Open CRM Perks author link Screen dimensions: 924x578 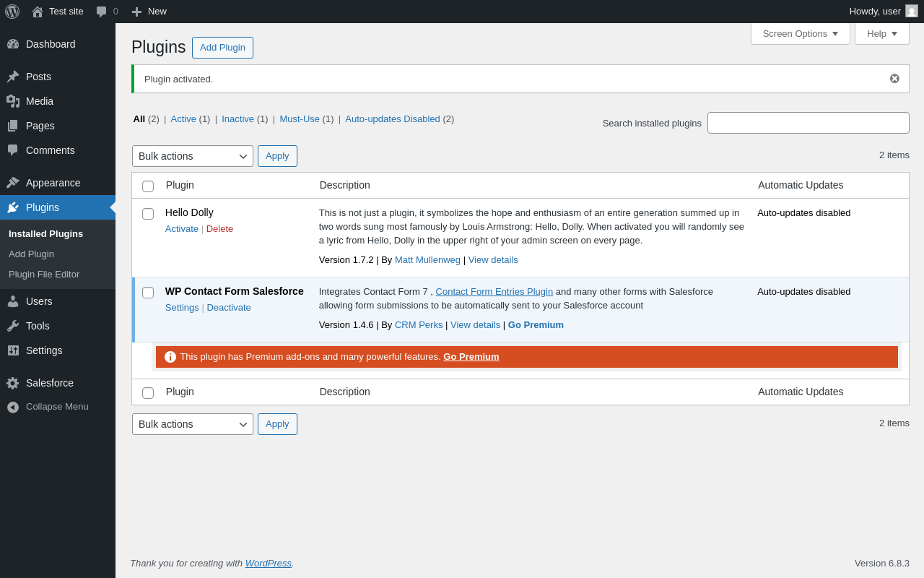(x=419, y=325)
